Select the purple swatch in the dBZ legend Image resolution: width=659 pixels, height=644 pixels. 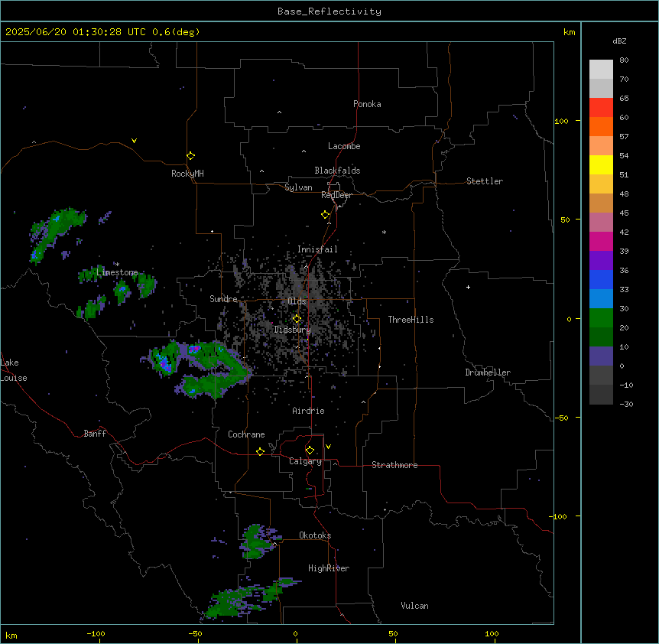point(601,261)
